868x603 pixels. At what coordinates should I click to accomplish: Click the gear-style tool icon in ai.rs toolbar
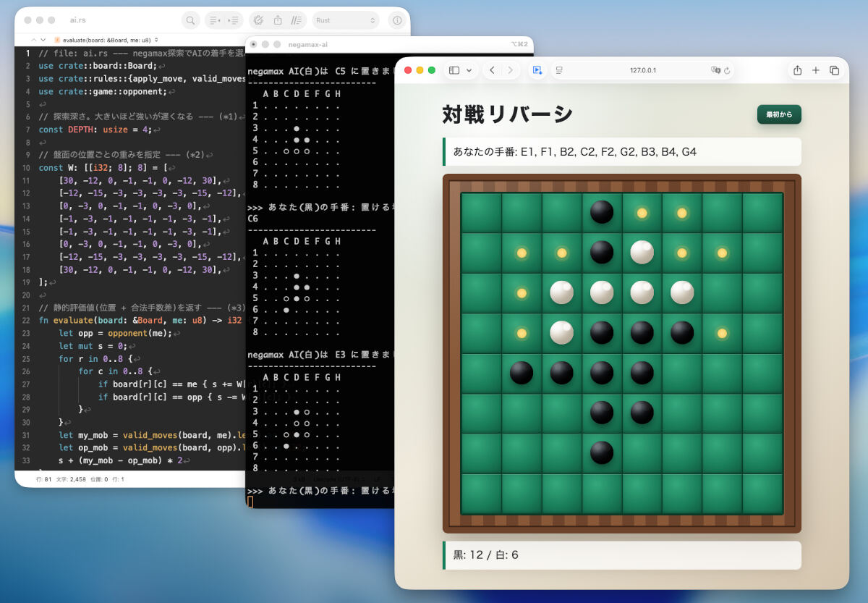pos(258,20)
